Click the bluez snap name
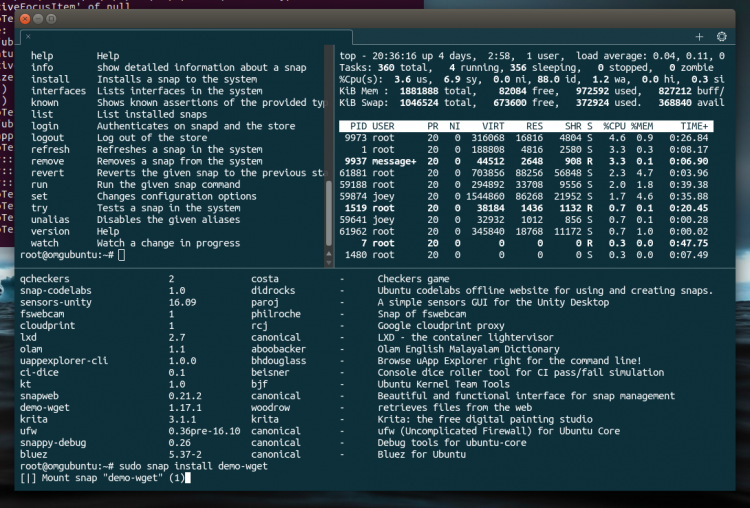 click(33, 454)
